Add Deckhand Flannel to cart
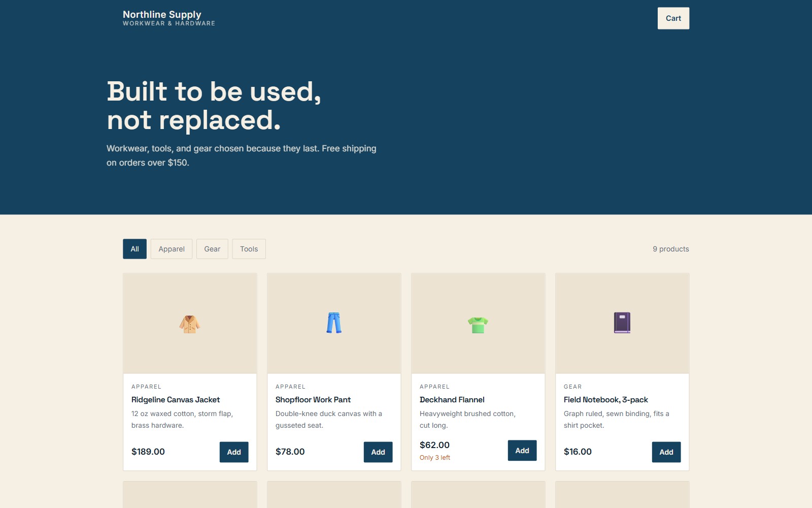 (x=522, y=451)
